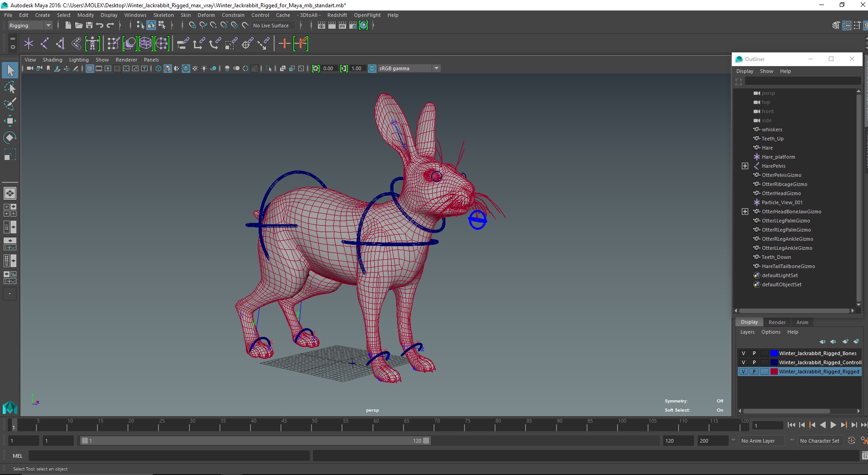The height and width of the screenshot is (475, 868).
Task: Select the arrow Select Tool in toolbox
Action: coord(10,70)
